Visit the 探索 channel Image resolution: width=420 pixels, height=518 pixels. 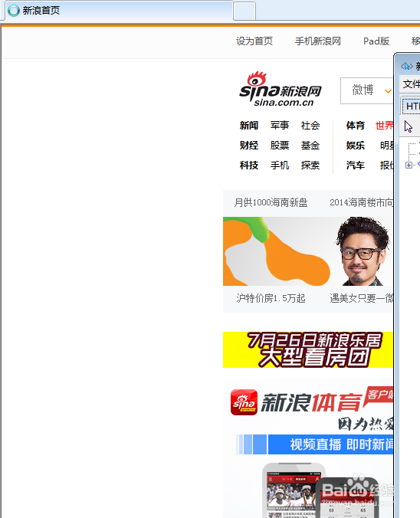click(x=310, y=166)
